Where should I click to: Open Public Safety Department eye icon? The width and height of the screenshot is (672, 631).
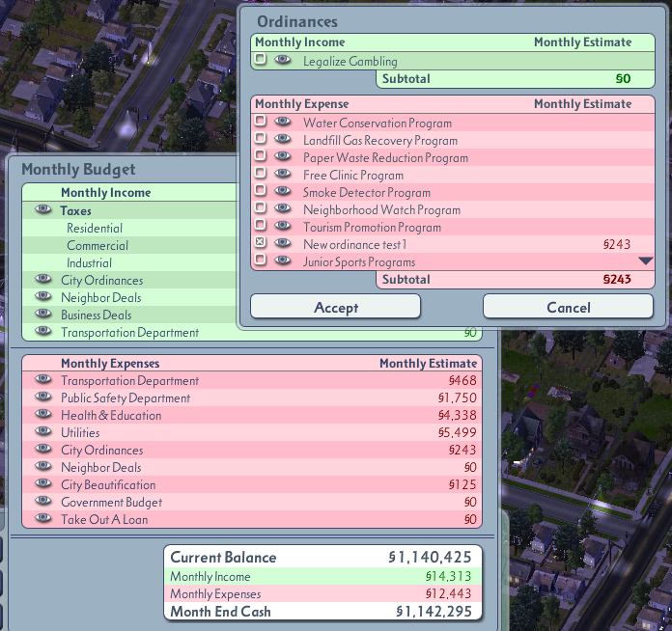click(42, 397)
